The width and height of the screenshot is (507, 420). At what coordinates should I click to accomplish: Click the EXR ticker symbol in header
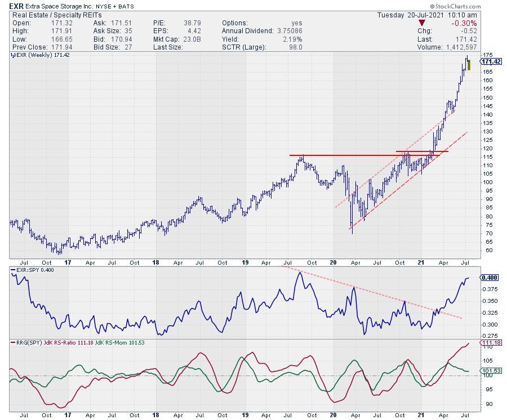coord(16,6)
